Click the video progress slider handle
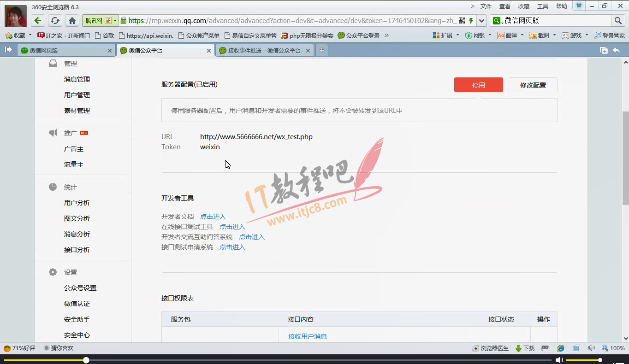This screenshot has width=629, height=364. [x=86, y=360]
